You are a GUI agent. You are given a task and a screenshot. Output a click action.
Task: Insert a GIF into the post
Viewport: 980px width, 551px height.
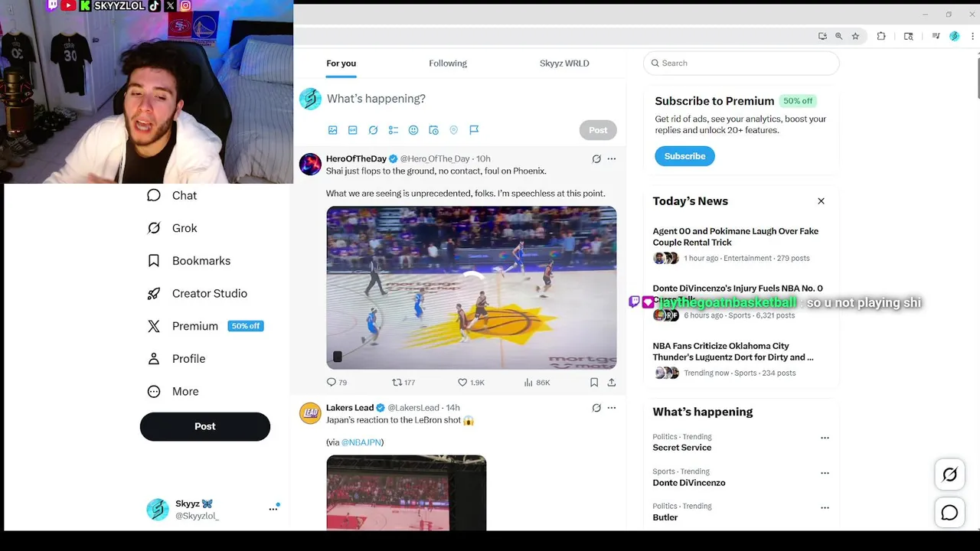[353, 130]
